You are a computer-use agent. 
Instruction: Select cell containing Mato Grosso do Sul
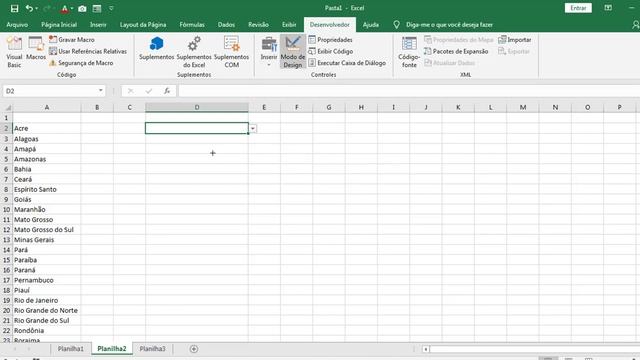coord(47,230)
